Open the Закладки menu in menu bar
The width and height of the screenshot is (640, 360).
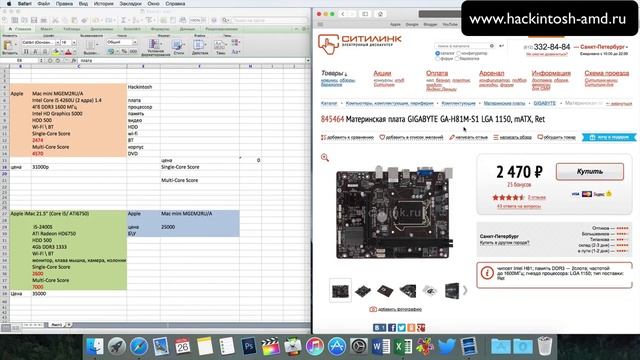click(131, 4)
